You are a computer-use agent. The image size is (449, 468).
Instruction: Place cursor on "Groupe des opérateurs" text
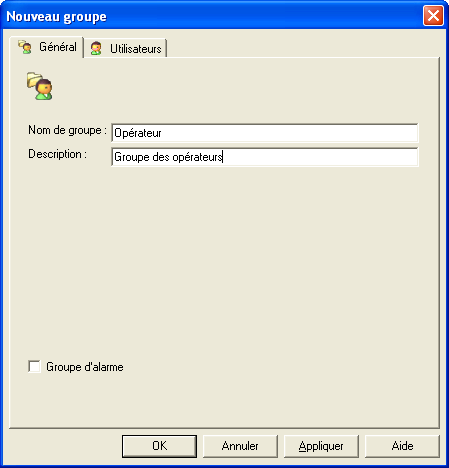168,157
